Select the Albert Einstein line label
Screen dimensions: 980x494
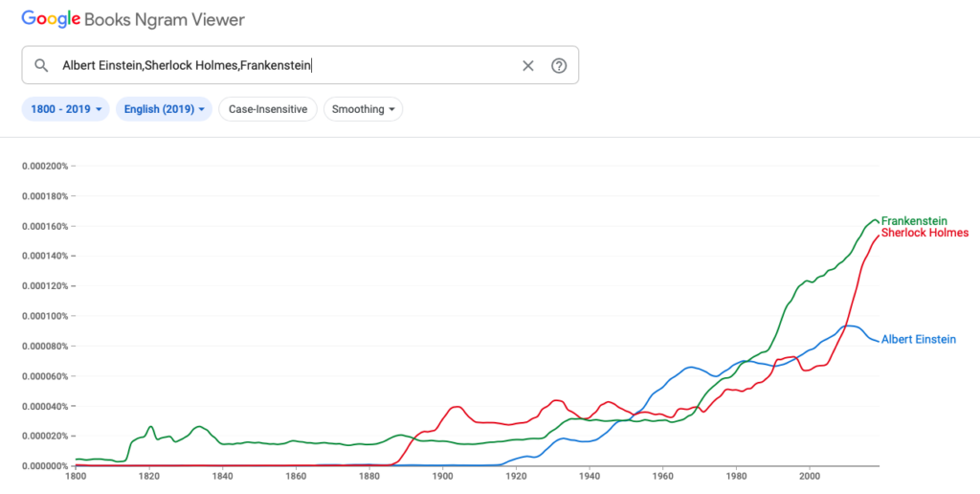(918, 339)
